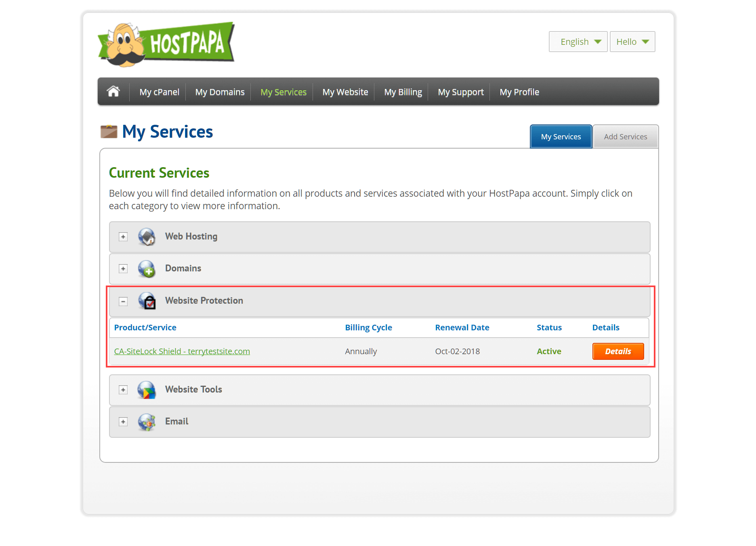Open My Services in the navigation bar

click(x=283, y=92)
